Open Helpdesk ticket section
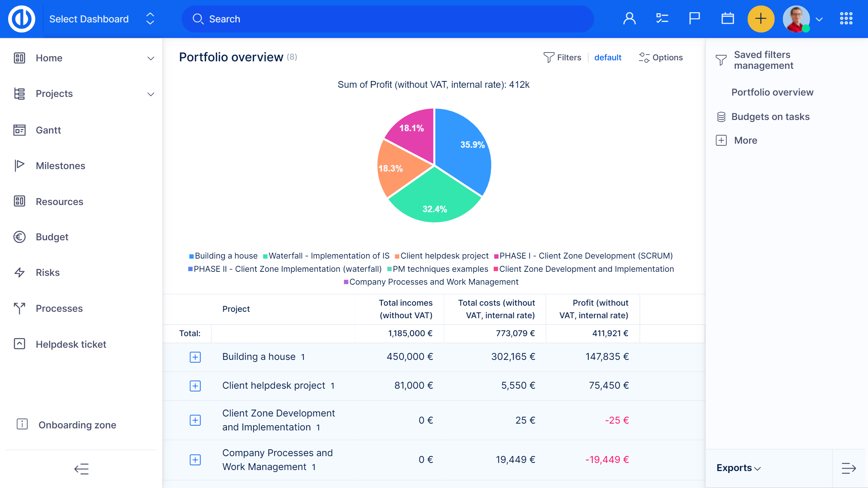Viewport: 868px width, 488px height. pyautogui.click(x=71, y=344)
